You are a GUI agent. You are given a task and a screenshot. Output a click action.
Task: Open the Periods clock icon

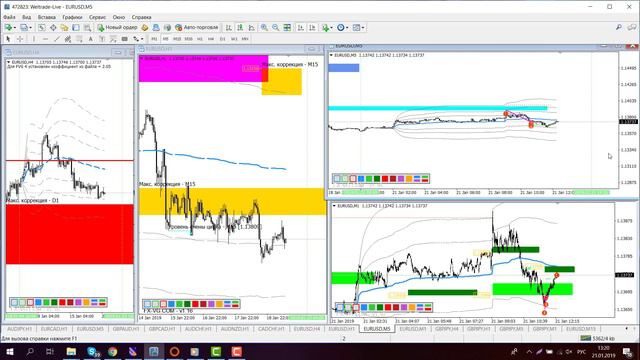point(340,28)
